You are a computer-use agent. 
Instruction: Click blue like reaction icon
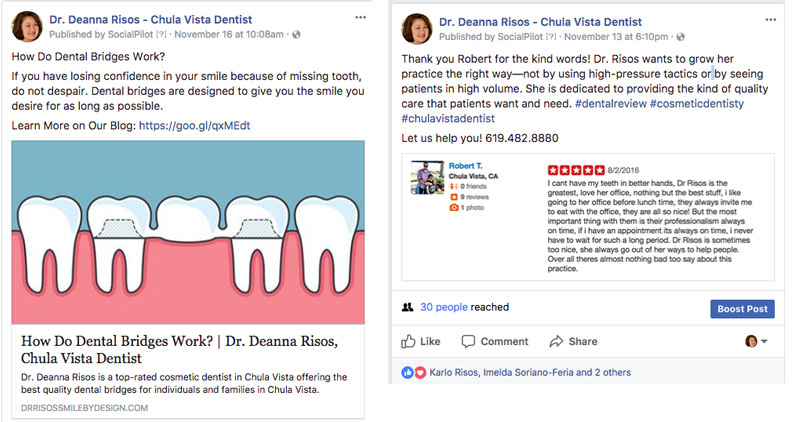tap(408, 373)
